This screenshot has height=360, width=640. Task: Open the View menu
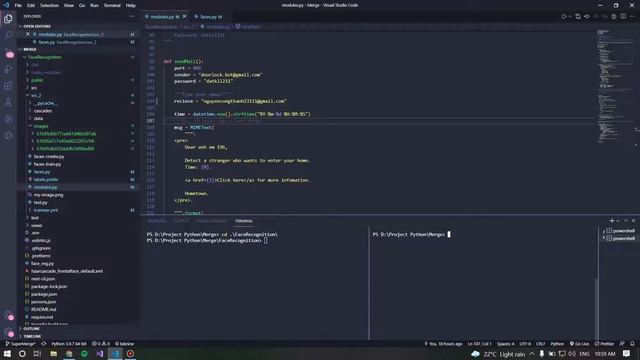(x=69, y=5)
